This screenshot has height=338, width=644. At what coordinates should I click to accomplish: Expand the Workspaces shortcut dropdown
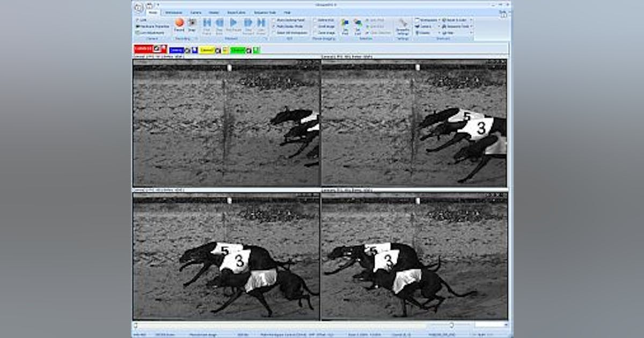438,20
